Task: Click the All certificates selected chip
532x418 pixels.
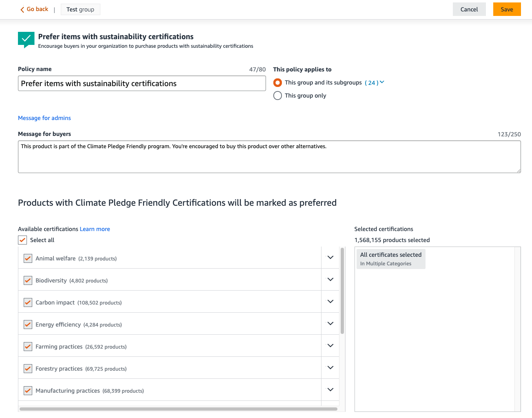Action: [391, 259]
